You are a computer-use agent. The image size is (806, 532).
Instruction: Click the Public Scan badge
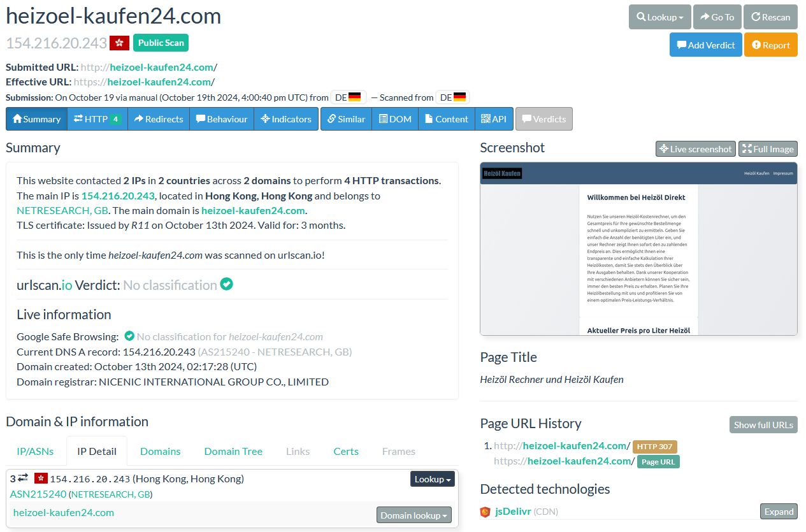(161, 43)
